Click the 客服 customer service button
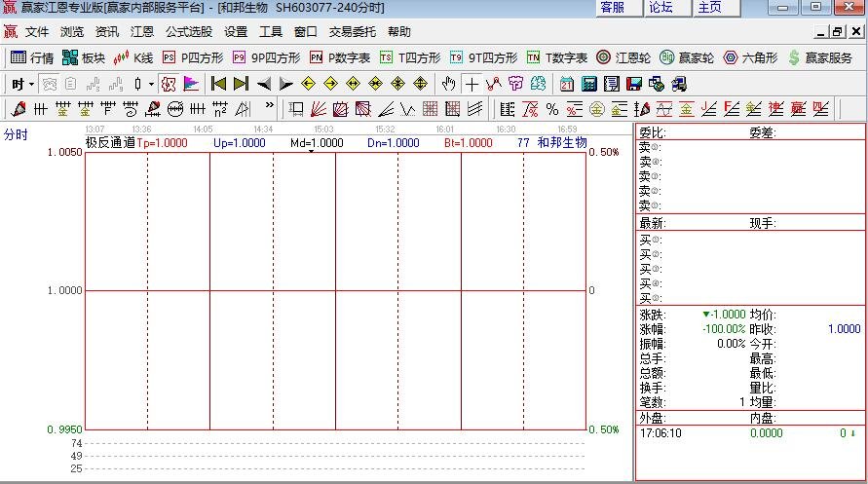 click(613, 8)
